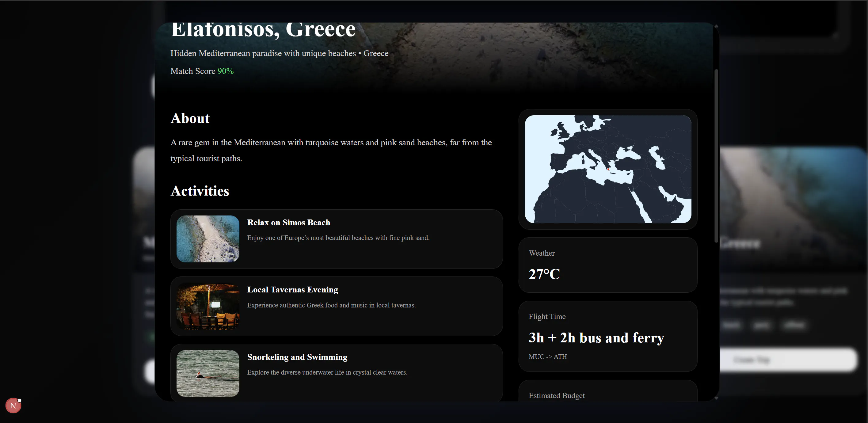
Task: Open the Snorkeling and Swimming activity title
Action: coord(297,357)
